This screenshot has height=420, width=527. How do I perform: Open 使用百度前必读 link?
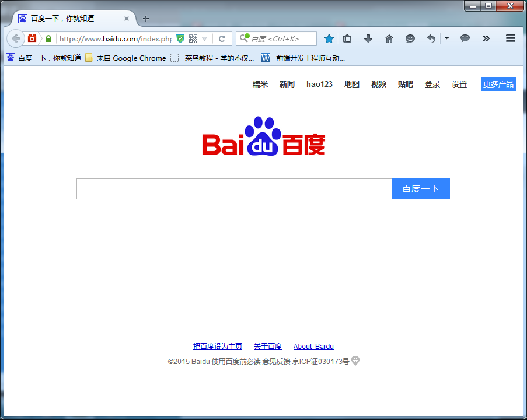coord(236,362)
